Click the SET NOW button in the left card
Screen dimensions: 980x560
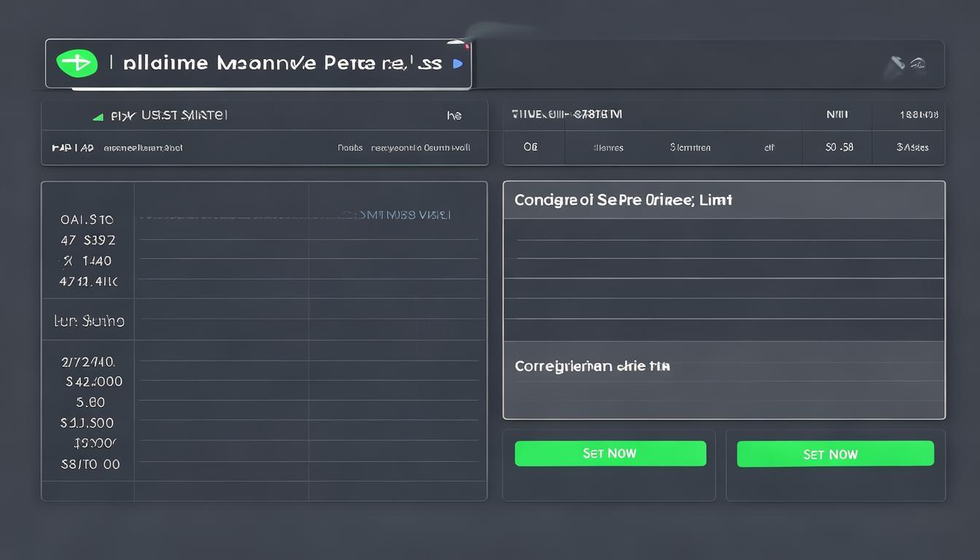[x=610, y=454]
